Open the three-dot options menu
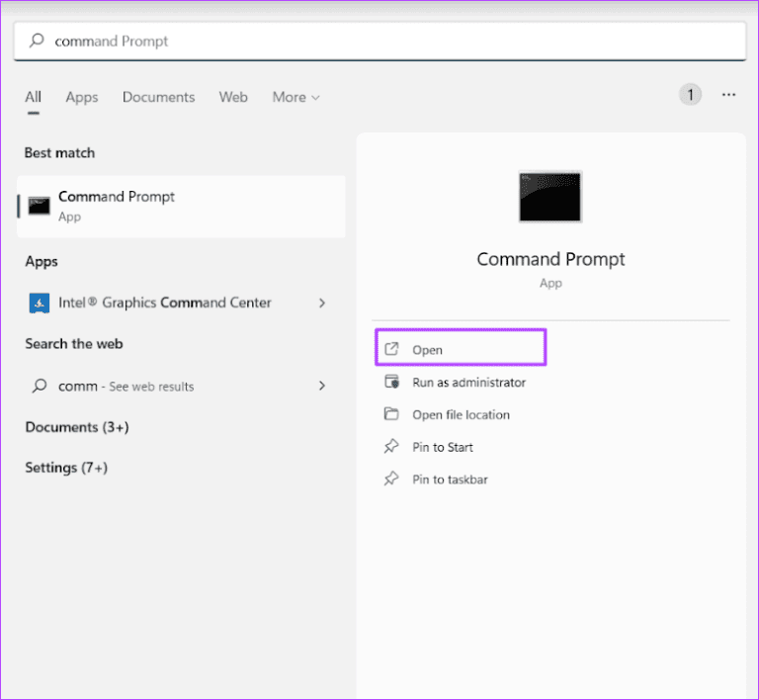The width and height of the screenshot is (759, 700). point(729,95)
